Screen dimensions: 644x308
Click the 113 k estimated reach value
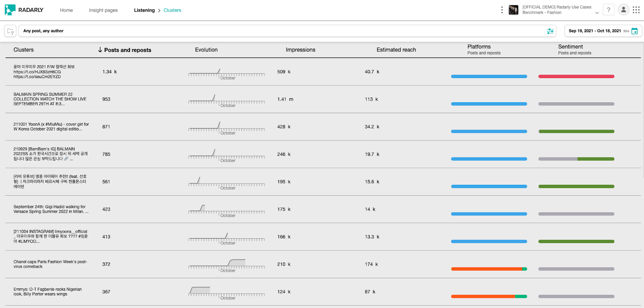coord(372,99)
